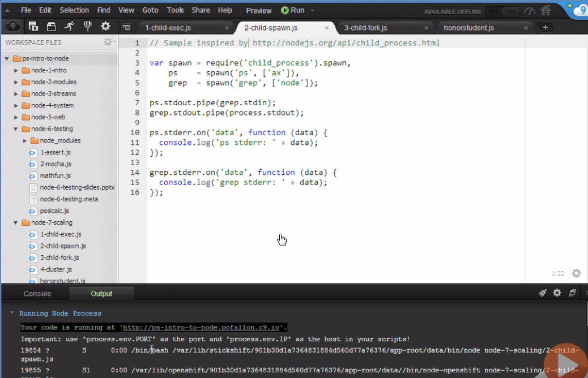This screenshot has height=378, width=588.
Task: Close the 3-child-fork.js tab
Action: tap(426, 28)
